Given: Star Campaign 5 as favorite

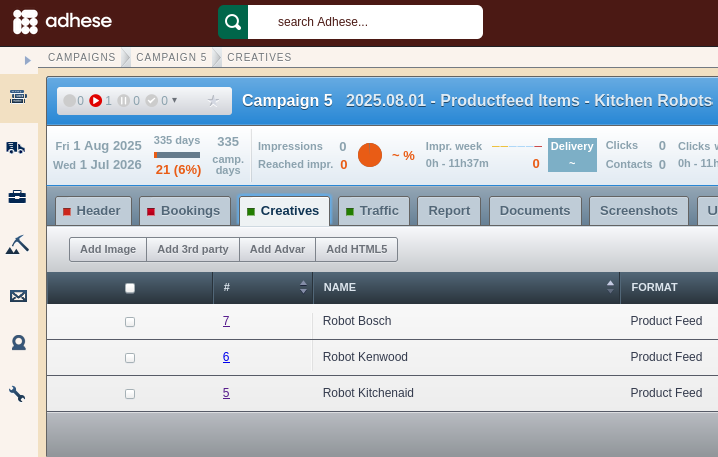Looking at the screenshot, I should (212, 100).
